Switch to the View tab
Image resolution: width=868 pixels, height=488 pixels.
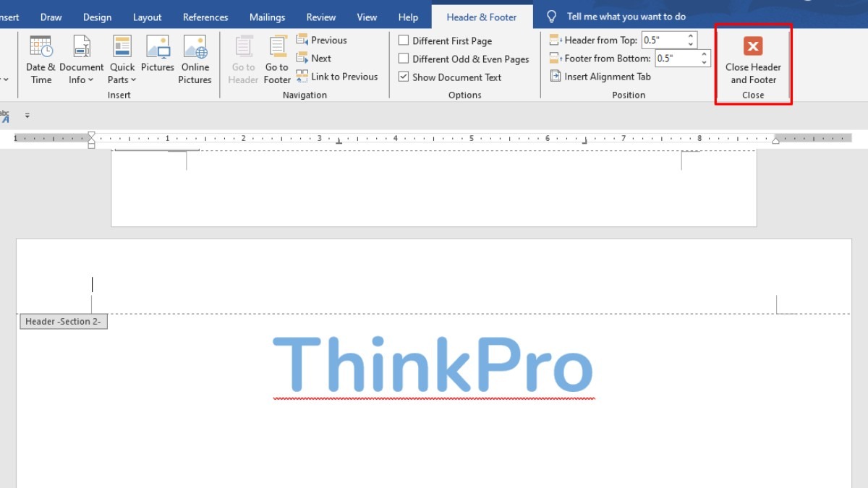point(367,17)
